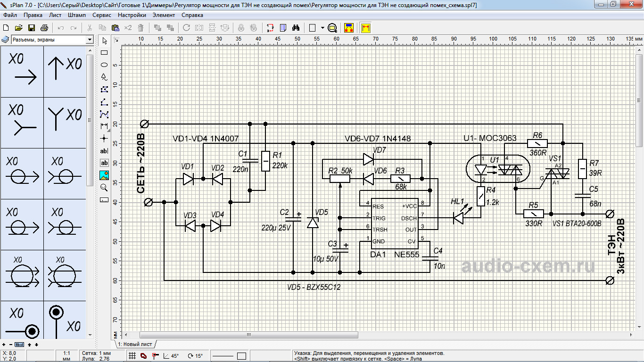Click the horizontal scrollbar thumb
Viewport: 644px width, 362px height.
(x=248, y=335)
